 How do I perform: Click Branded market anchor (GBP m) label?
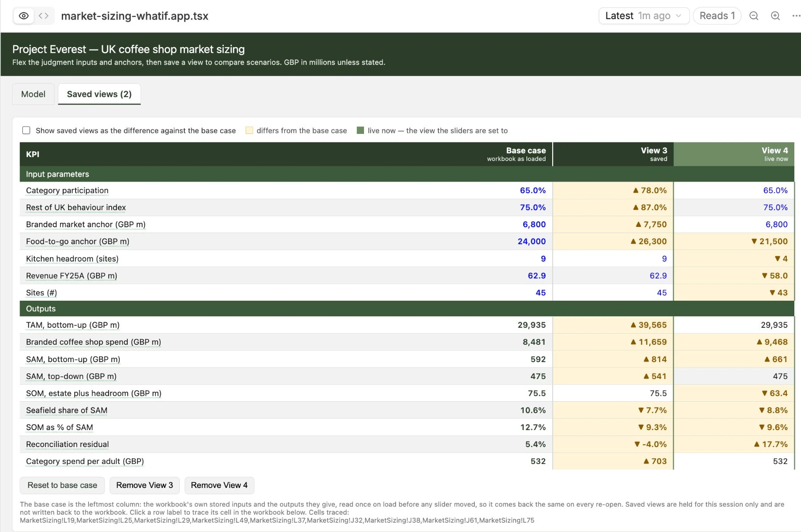click(x=86, y=224)
